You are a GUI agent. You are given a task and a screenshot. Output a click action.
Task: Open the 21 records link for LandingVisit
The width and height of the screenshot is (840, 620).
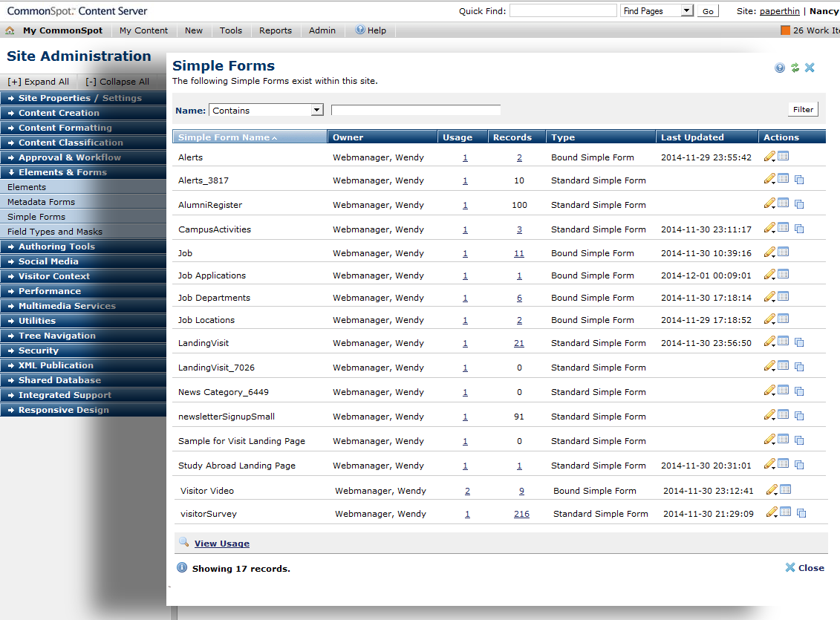click(x=518, y=343)
